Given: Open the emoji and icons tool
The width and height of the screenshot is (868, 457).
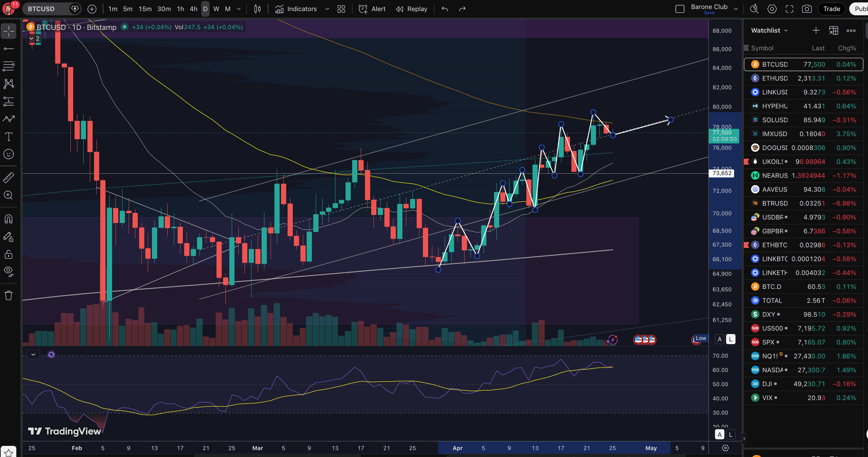Looking at the screenshot, I should pyautogui.click(x=9, y=154).
